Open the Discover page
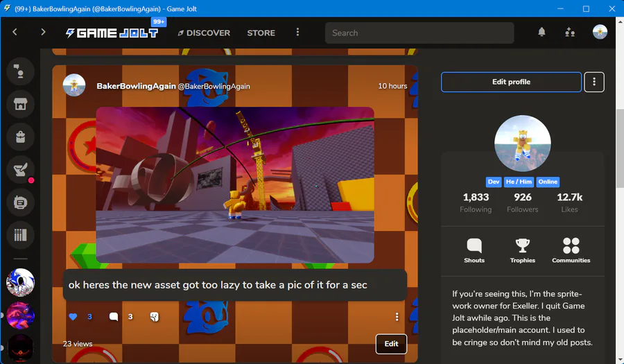624x364 pixels. tap(204, 33)
